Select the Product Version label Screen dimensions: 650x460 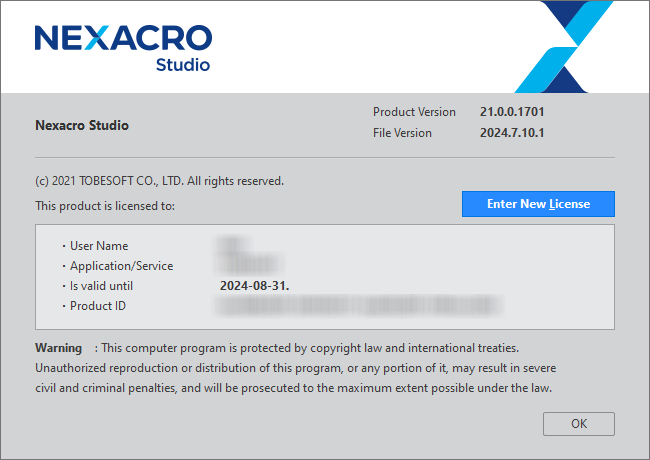[414, 112]
